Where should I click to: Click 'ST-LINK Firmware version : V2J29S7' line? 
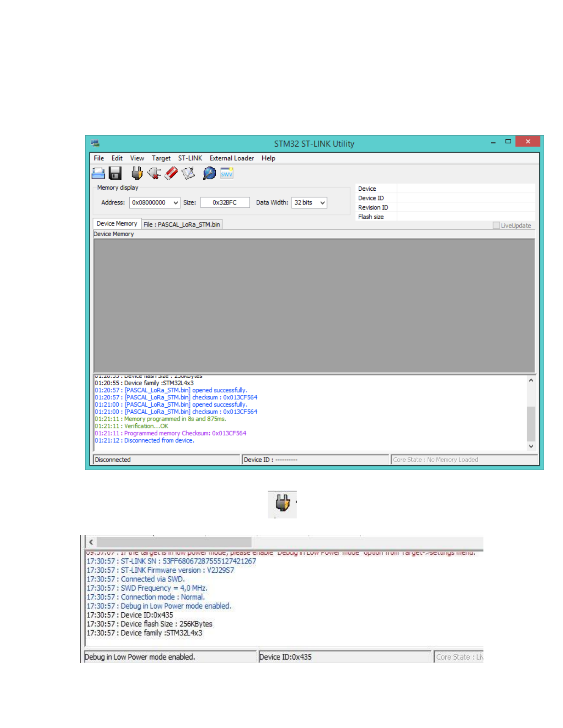click(161, 570)
